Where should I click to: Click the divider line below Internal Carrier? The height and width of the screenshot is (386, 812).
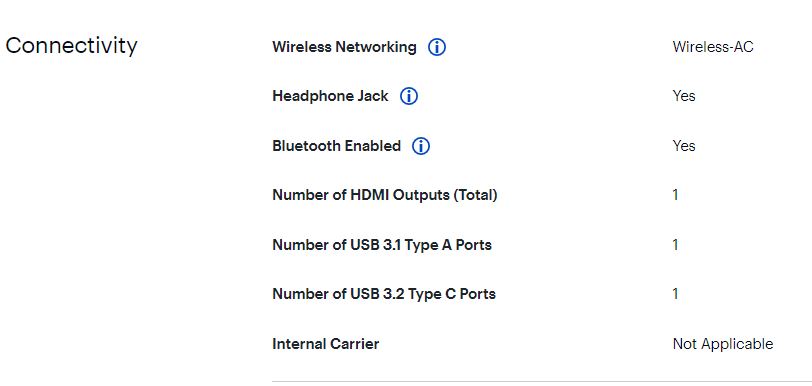[542, 382]
